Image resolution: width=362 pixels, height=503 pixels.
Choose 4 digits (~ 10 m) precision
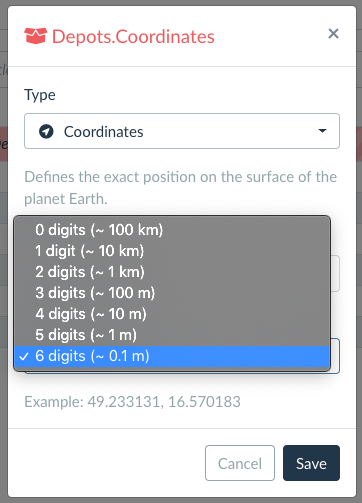(x=172, y=314)
